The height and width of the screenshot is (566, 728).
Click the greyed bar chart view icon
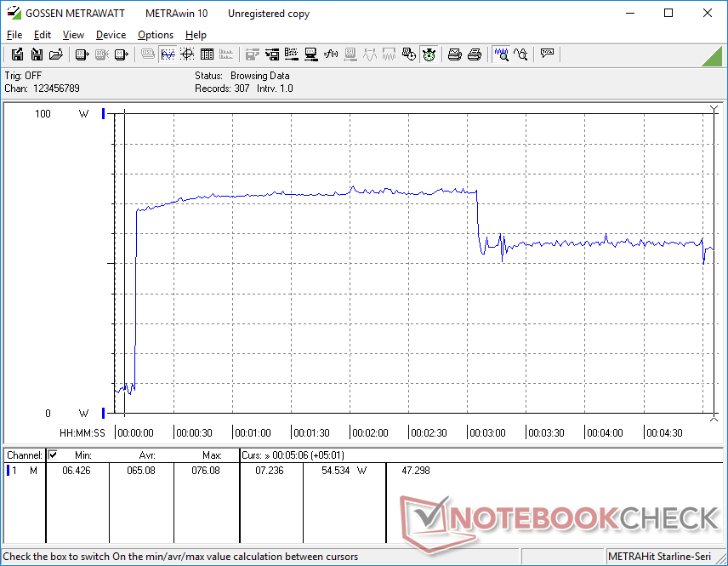coord(226,54)
